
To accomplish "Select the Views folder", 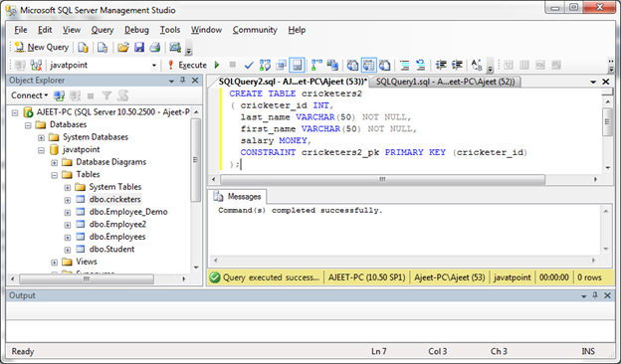I will coord(87,262).
